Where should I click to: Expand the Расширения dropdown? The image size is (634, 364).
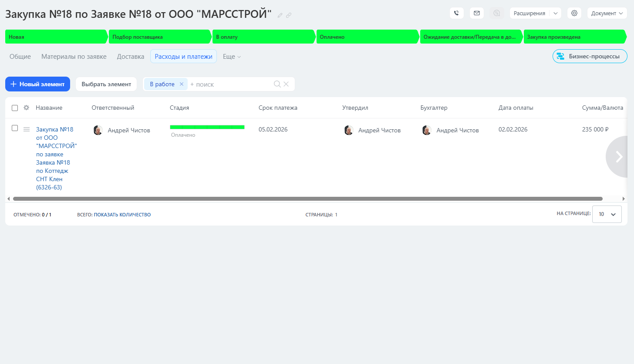pos(555,13)
